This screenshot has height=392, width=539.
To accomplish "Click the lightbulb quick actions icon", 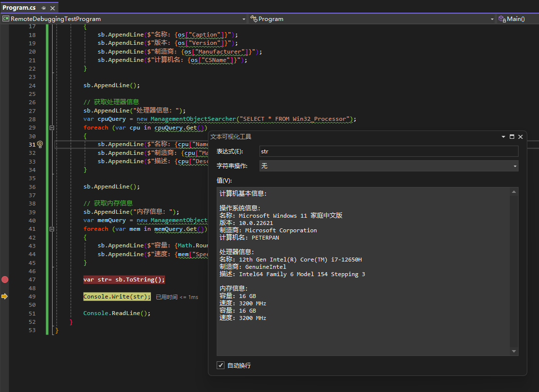I will (40, 144).
